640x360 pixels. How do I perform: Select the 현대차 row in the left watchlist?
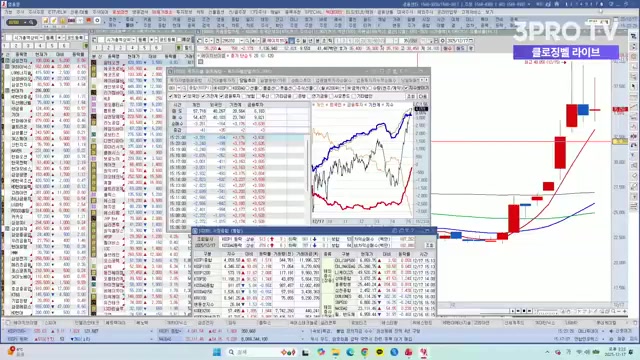[x=44, y=90]
